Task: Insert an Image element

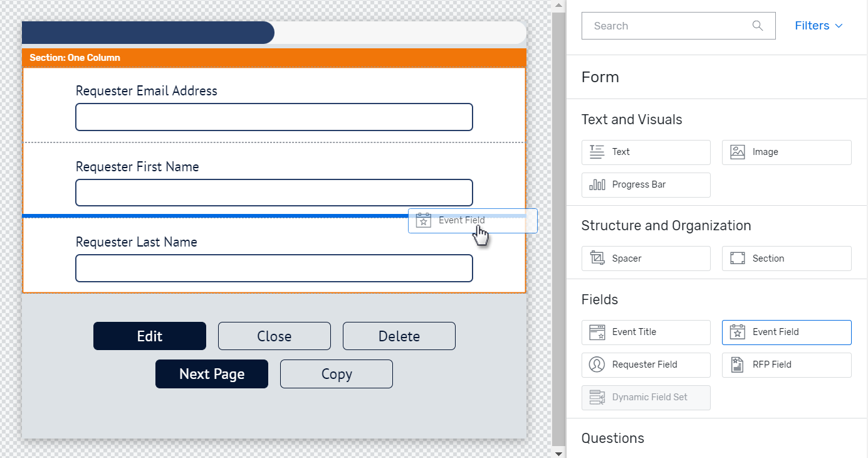Action: (786, 152)
